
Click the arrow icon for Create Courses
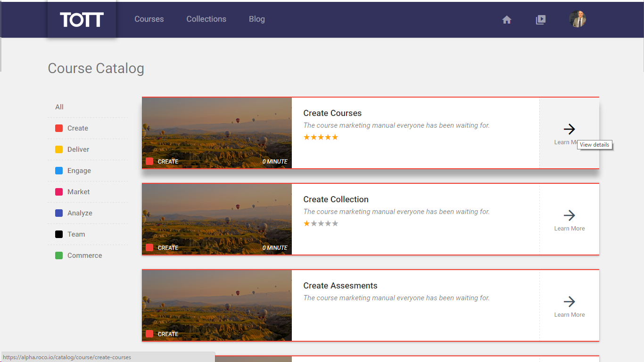point(570,129)
